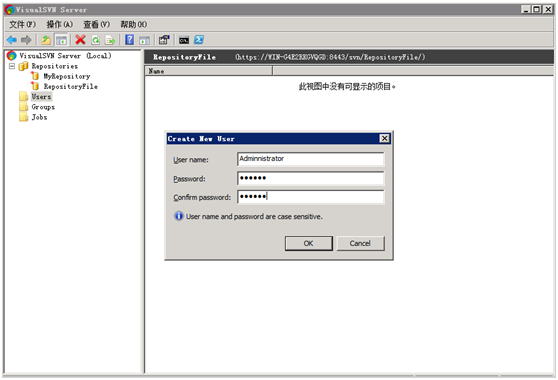Click the Name column header
558x380 pixels.
[209, 71]
